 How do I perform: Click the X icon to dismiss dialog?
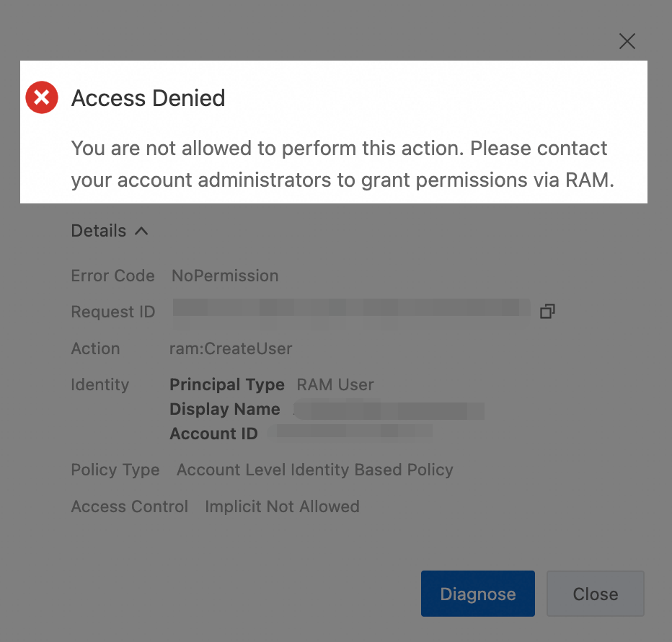pyautogui.click(x=627, y=41)
